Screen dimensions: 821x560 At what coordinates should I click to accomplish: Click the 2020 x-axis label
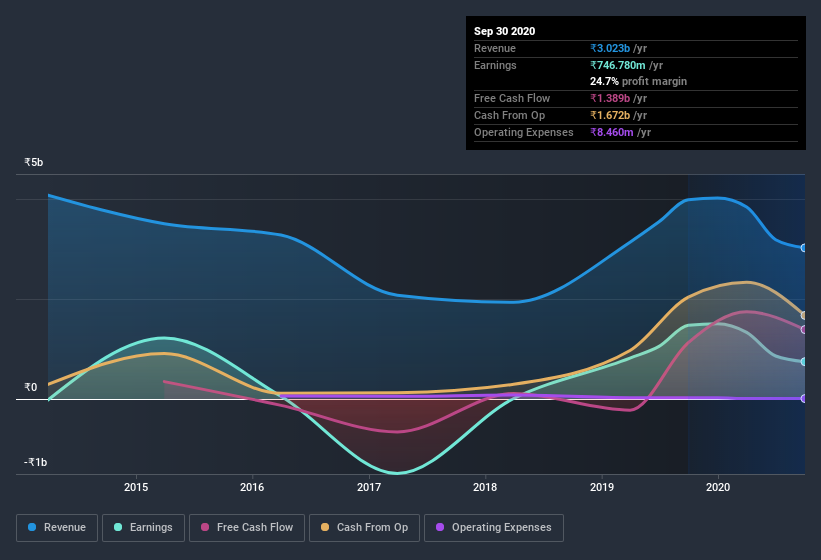[718, 487]
